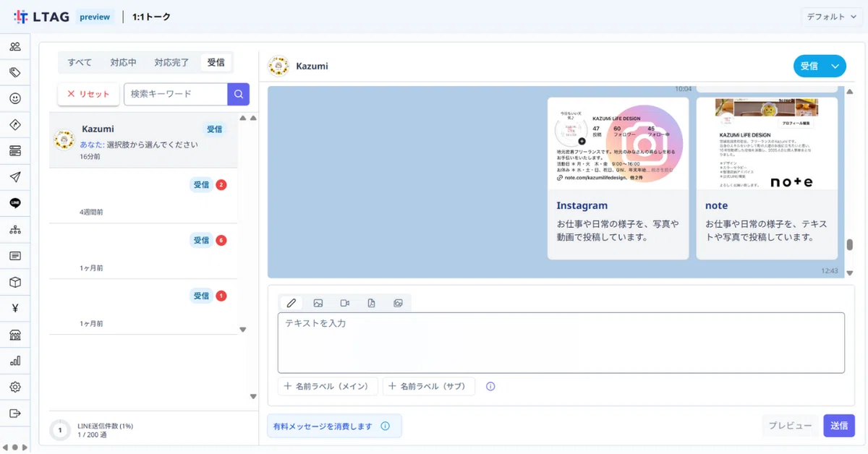Click the LTAG logo
The image size is (868, 454).
point(42,17)
